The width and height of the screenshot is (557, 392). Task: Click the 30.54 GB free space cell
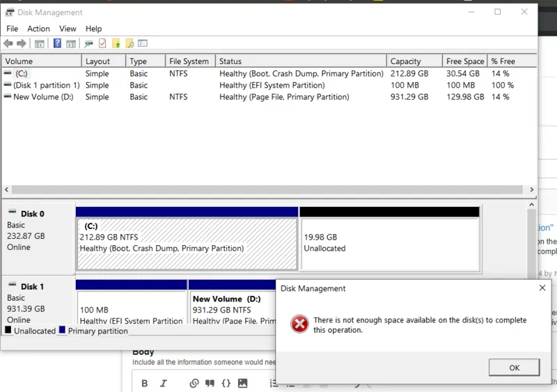point(463,74)
